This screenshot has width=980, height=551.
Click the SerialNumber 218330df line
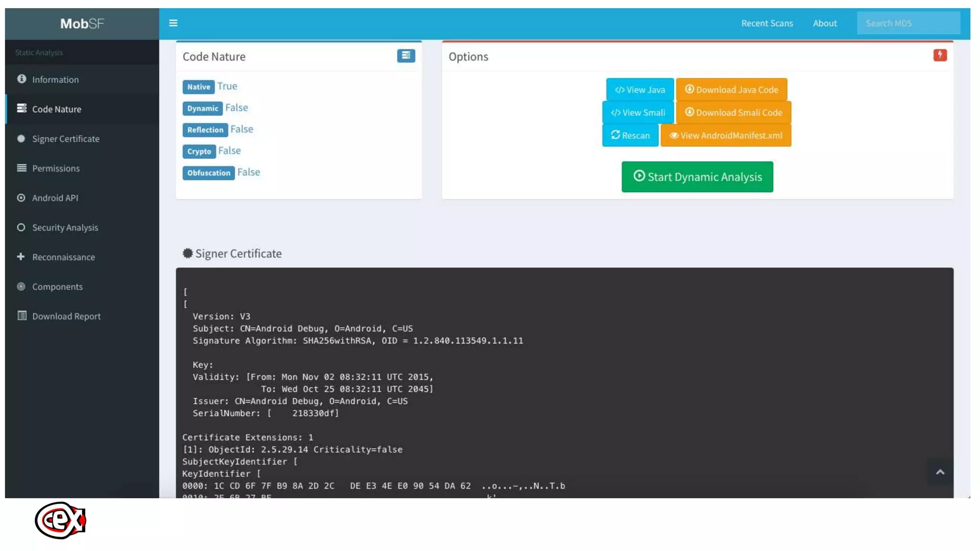pos(266,413)
